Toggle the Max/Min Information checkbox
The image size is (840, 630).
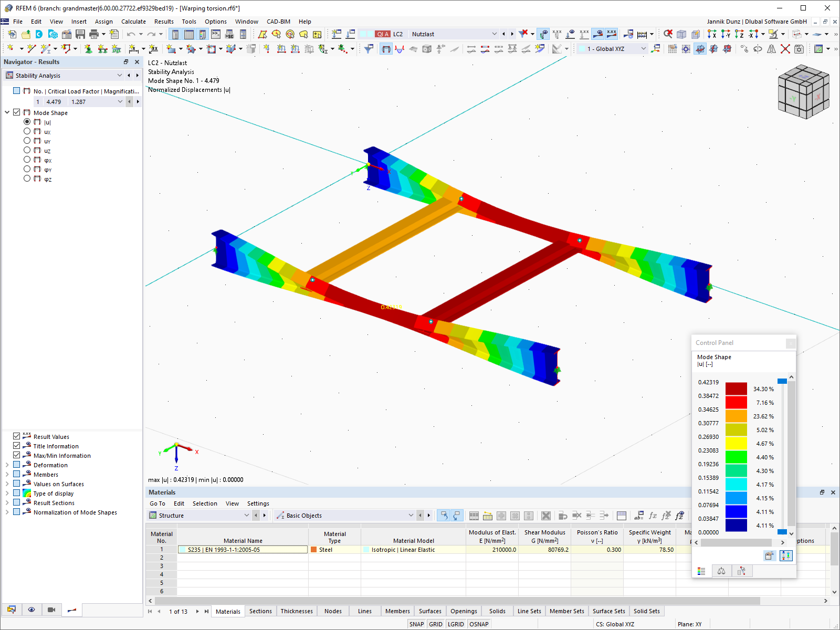[x=17, y=455]
